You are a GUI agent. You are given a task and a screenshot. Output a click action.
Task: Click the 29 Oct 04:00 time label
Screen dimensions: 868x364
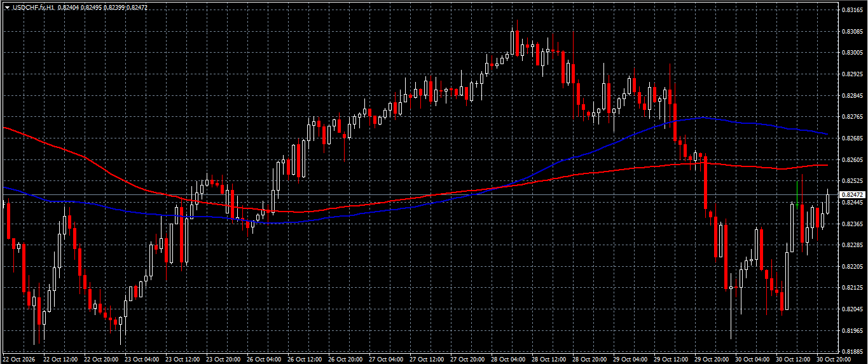(630, 360)
